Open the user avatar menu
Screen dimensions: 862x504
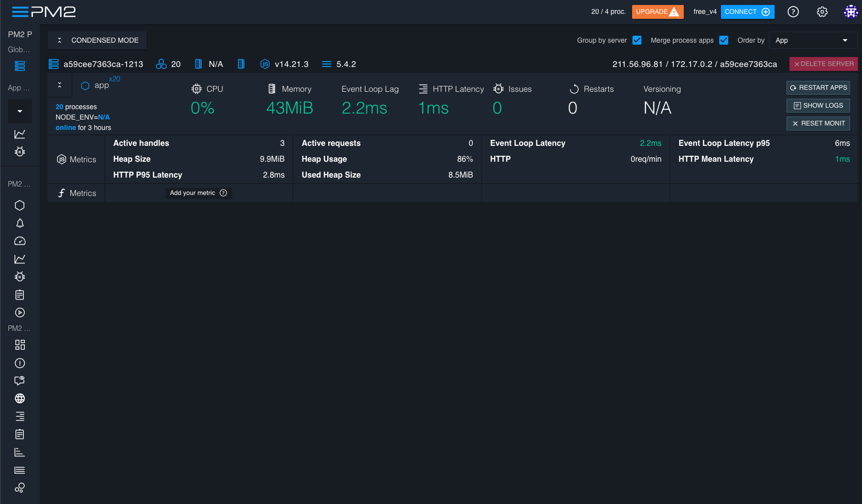[x=851, y=12]
